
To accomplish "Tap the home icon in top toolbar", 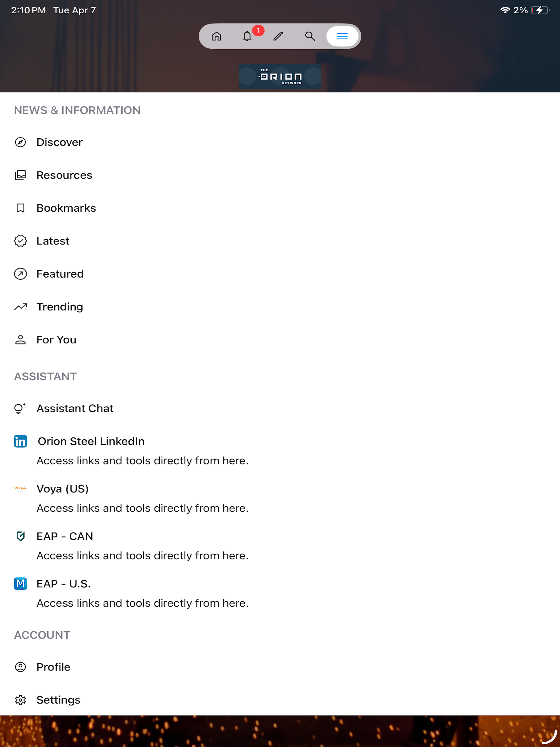I will point(217,36).
